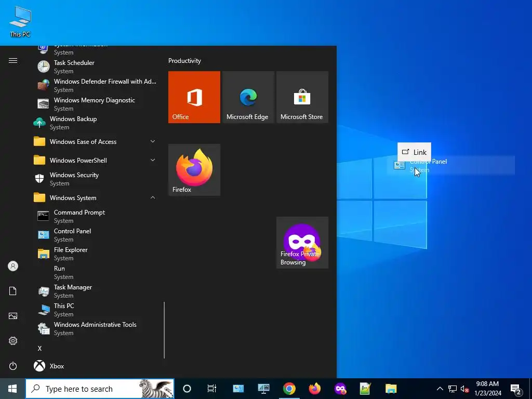Screen dimensions: 532x399
Task: Open Google Chrome from taskbar
Action: point(289,389)
